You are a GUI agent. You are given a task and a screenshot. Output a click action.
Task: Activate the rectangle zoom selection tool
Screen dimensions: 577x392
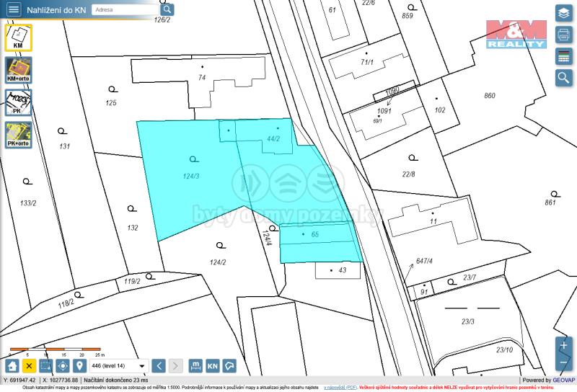click(45, 366)
